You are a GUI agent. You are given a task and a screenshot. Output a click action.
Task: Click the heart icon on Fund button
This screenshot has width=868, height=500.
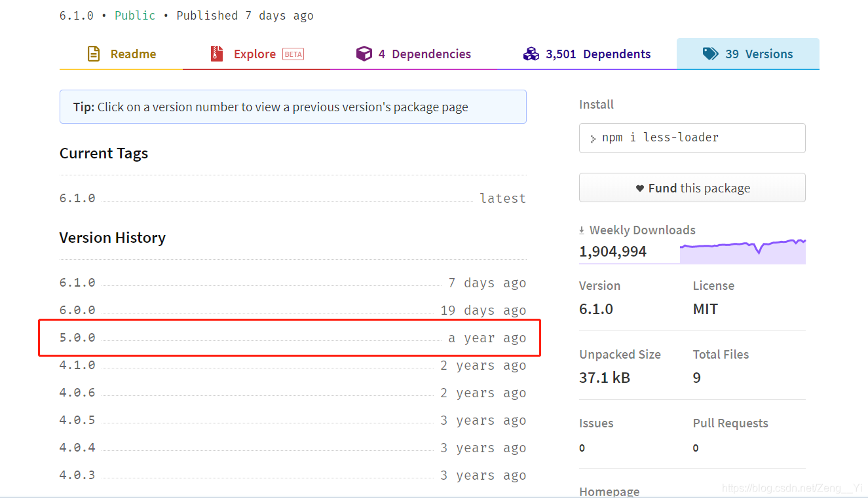coord(639,188)
